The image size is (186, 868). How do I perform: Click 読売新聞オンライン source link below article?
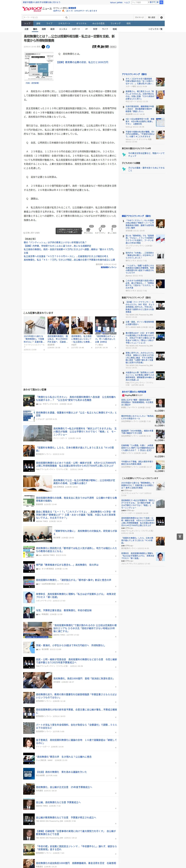tap(108, 267)
